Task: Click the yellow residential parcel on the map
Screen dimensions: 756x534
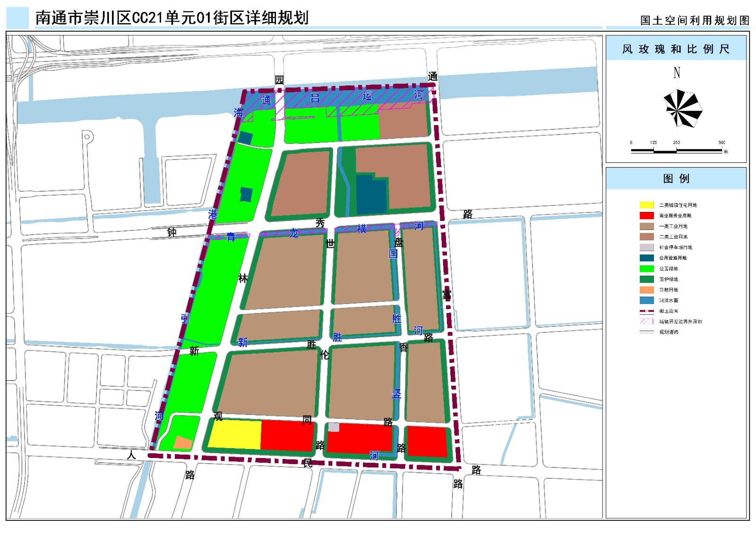Action: tap(235, 434)
